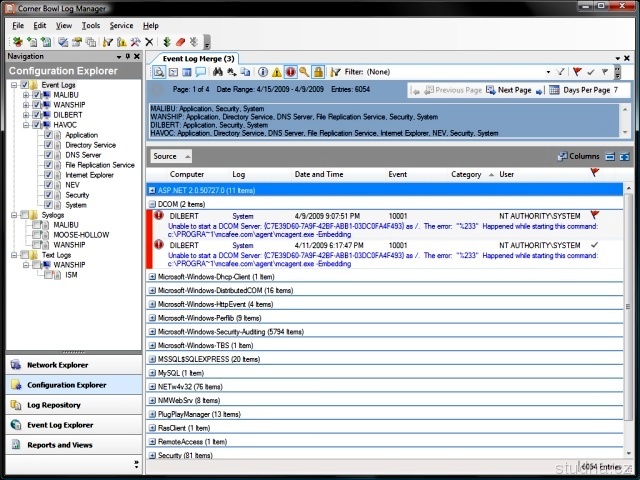Toggle the red error filter icon
Image resolution: width=640 pixels, height=480 pixels.
point(291,72)
